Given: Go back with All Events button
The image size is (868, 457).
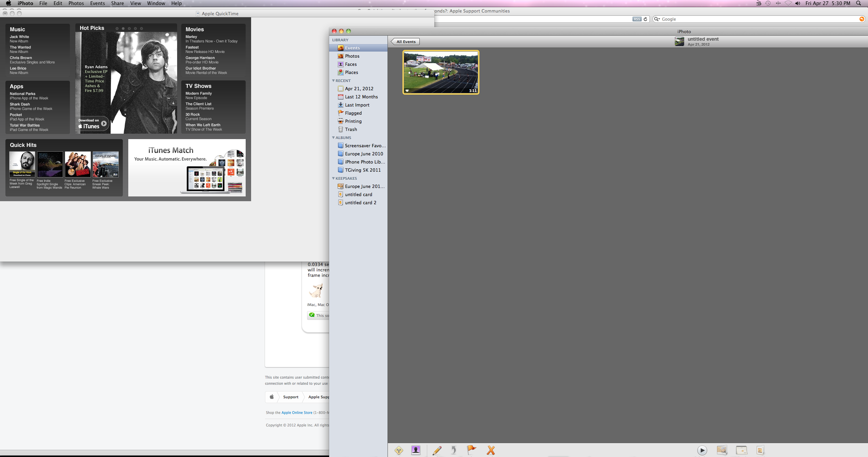Looking at the screenshot, I should coord(405,42).
